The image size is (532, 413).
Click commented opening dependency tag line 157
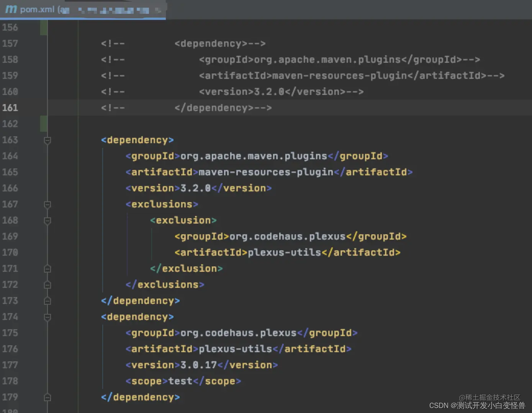coord(220,44)
